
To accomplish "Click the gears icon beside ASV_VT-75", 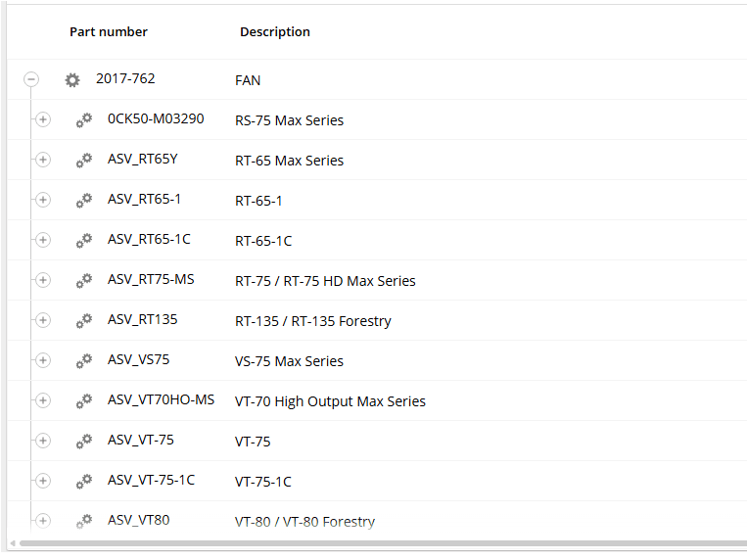I will 84,442.
